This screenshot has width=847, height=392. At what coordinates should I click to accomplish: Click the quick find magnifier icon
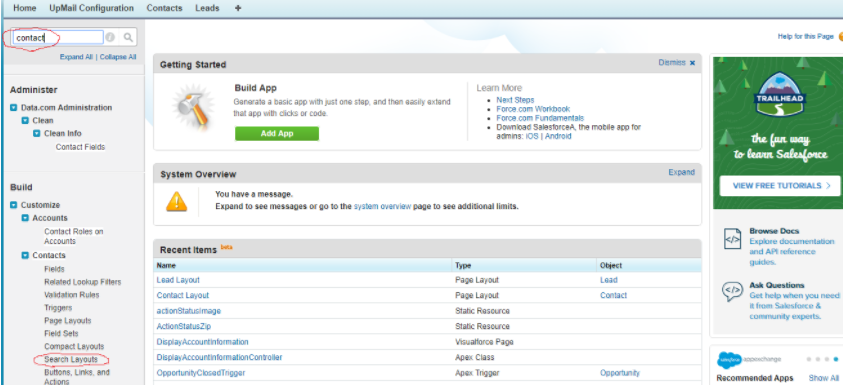tap(128, 37)
